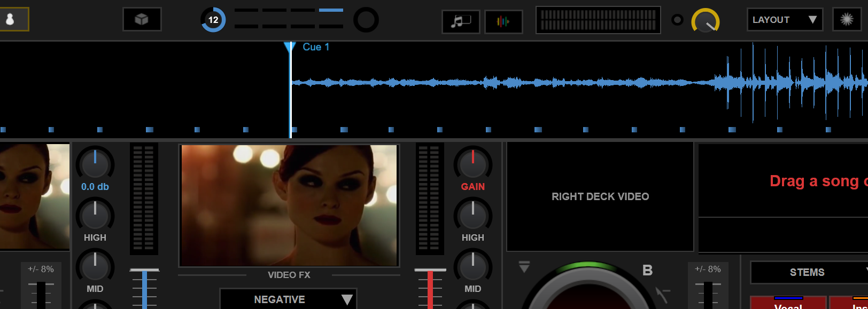Click the left deck pitch slider
Viewport: 868px width, 309px height.
(41, 295)
